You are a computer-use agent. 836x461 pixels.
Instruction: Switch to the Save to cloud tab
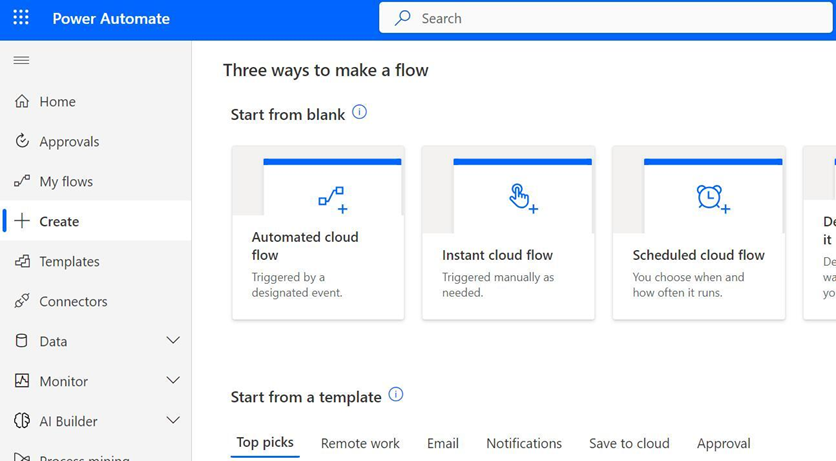(x=629, y=443)
